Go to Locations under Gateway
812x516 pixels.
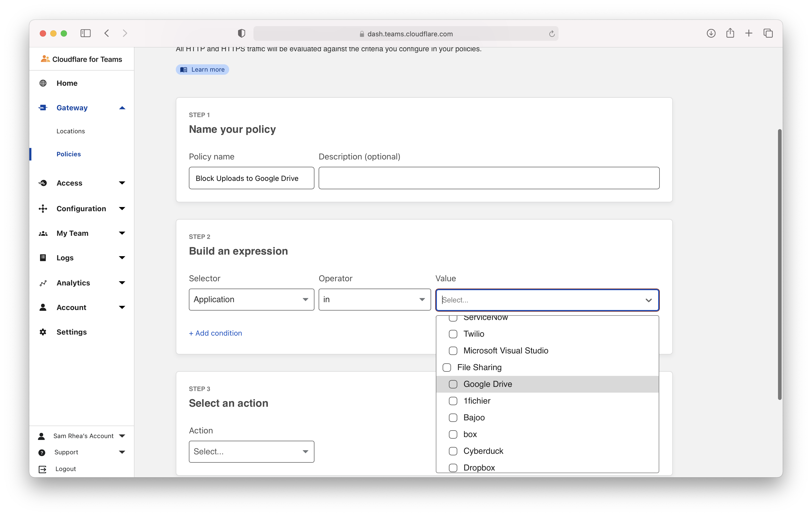71,131
